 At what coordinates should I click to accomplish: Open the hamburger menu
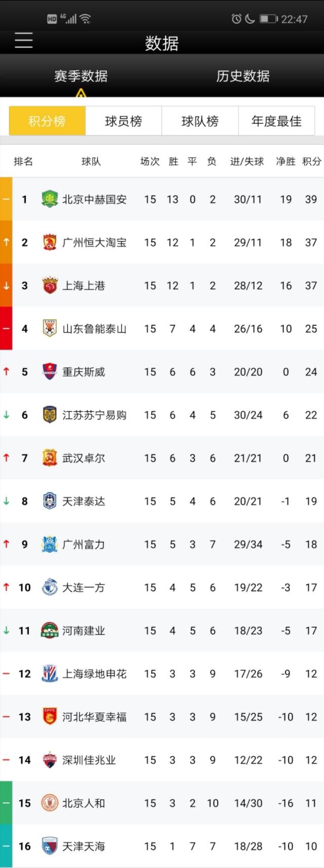pos(23,40)
